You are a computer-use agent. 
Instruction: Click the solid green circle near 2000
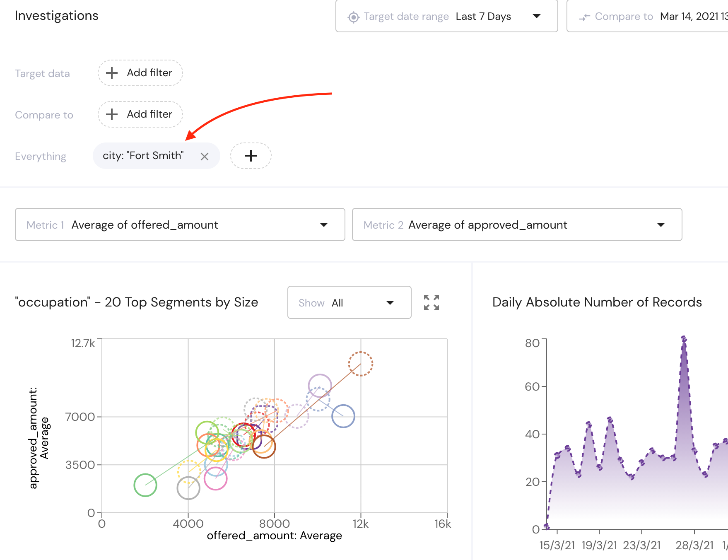145,485
